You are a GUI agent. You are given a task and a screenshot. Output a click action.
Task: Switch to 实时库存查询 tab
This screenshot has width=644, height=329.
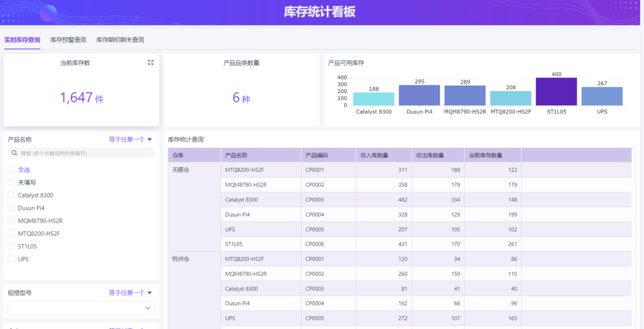[x=22, y=40]
